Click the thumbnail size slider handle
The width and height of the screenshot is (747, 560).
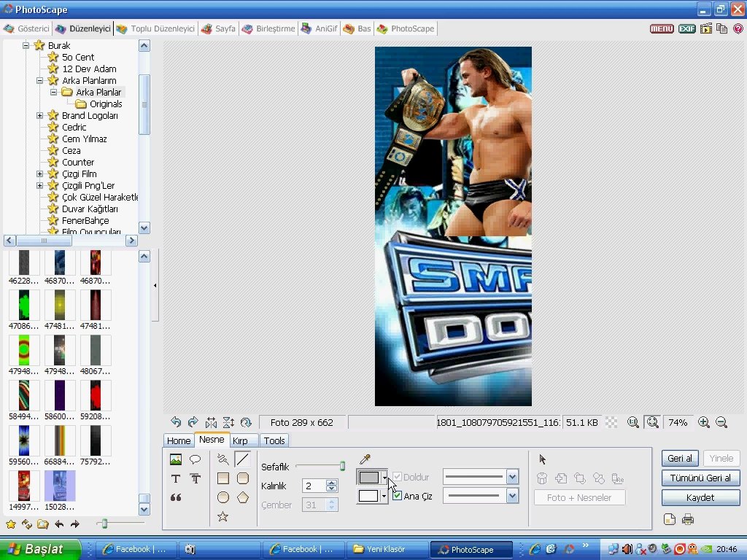(104, 524)
